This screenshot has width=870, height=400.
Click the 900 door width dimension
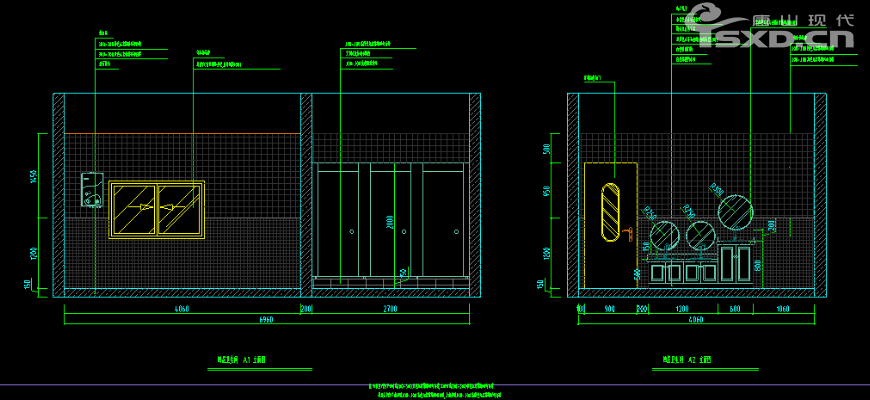point(609,309)
